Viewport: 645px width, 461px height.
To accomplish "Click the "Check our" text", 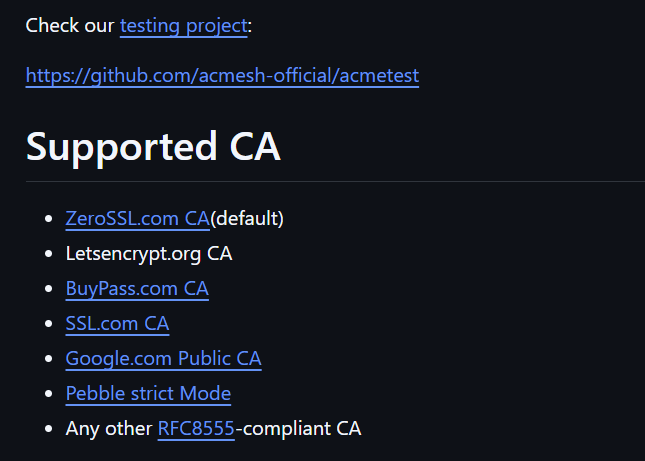I will click(x=70, y=26).
